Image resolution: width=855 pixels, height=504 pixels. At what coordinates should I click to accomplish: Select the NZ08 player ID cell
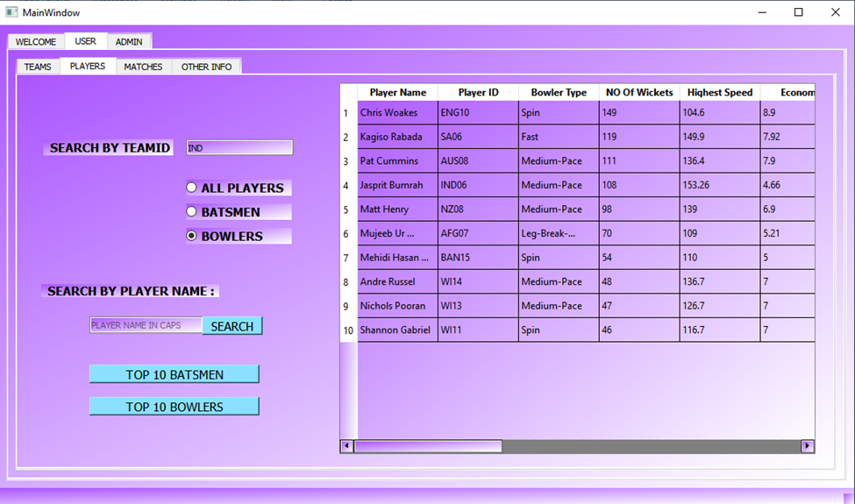coord(478,209)
